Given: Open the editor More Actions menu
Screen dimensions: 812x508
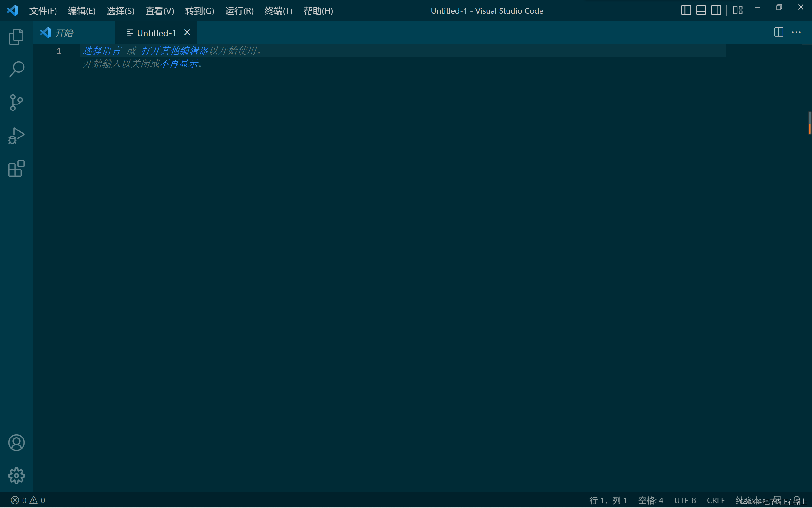Looking at the screenshot, I should pos(796,32).
